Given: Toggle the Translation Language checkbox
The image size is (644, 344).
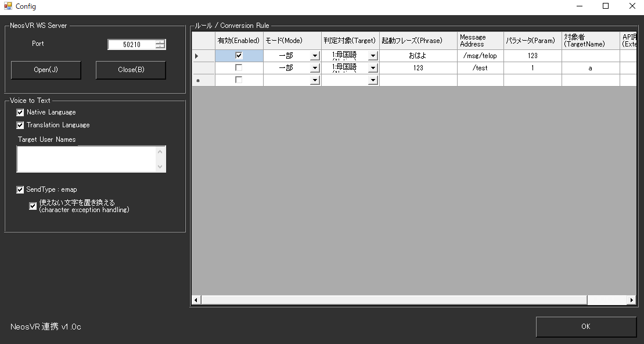Looking at the screenshot, I should pos(20,125).
